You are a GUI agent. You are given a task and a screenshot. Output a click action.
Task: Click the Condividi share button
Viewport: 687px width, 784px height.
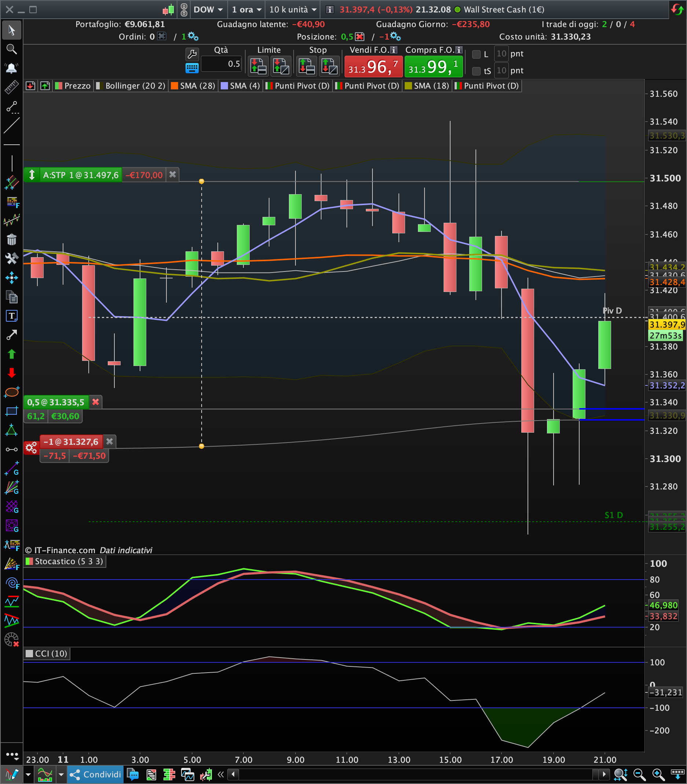(95, 774)
